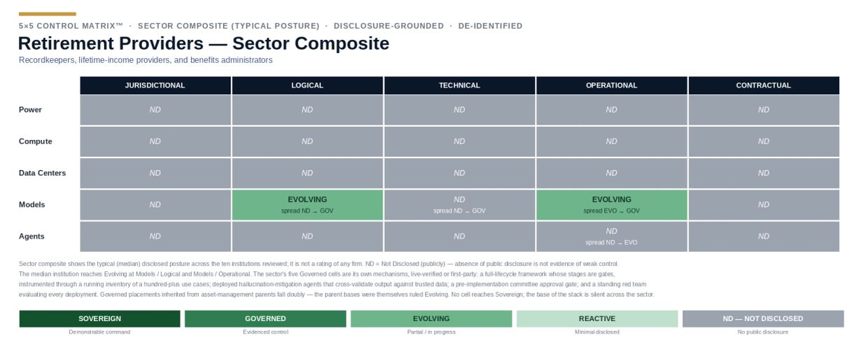Image resolution: width=868 pixels, height=340 pixels.
Task: Click the Models / Logical EVOLVING cell
Action: tap(307, 205)
